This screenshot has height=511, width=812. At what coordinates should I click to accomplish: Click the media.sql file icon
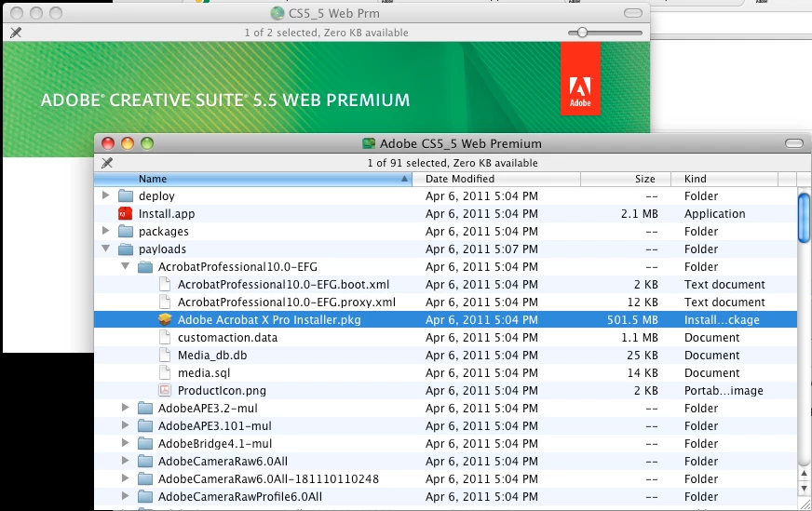point(165,372)
